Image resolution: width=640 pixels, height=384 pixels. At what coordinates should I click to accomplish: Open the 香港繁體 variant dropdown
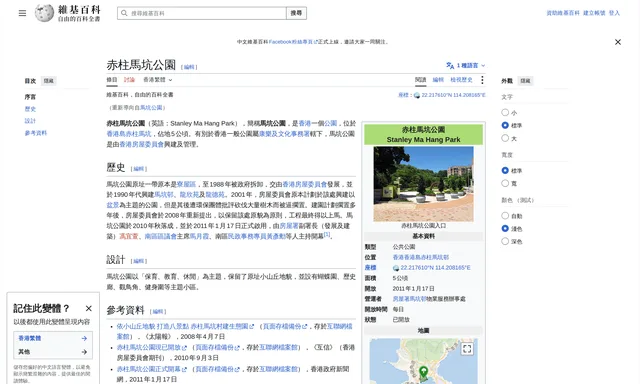[158, 80]
